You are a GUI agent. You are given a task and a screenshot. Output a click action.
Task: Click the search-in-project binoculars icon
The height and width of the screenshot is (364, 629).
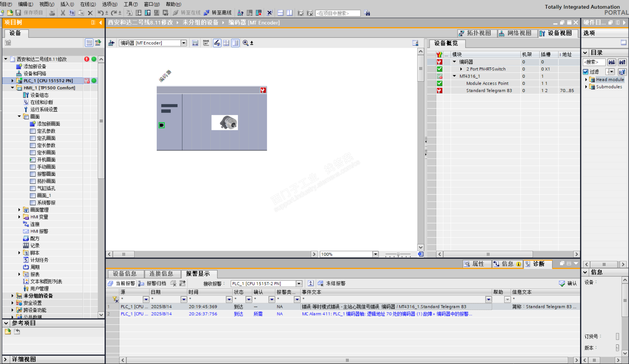[x=367, y=13]
